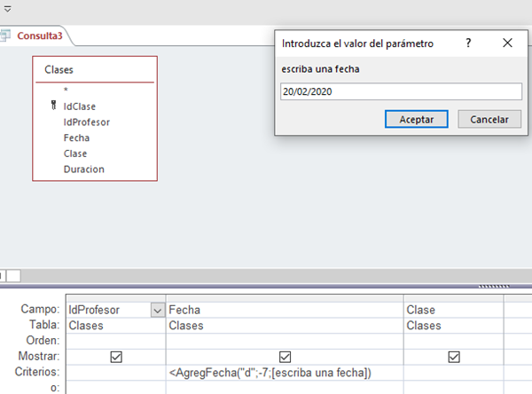
Task: Click the query icon beside Consulta3
Action: coord(5,35)
